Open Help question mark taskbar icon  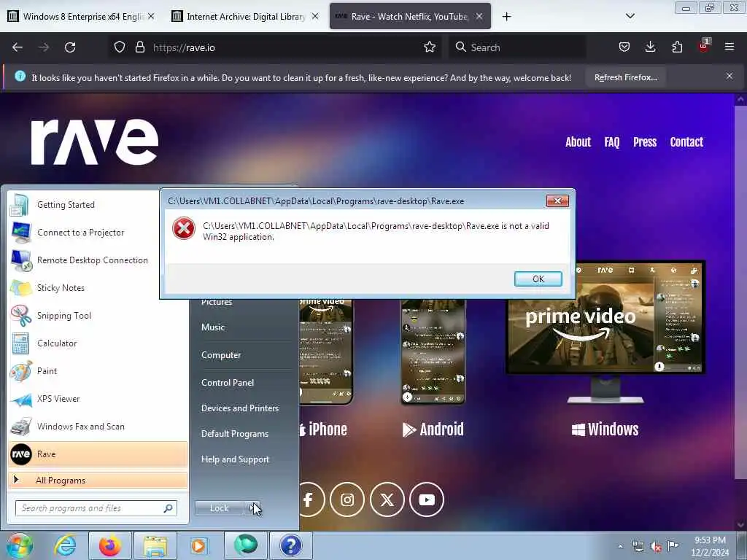pos(290,545)
